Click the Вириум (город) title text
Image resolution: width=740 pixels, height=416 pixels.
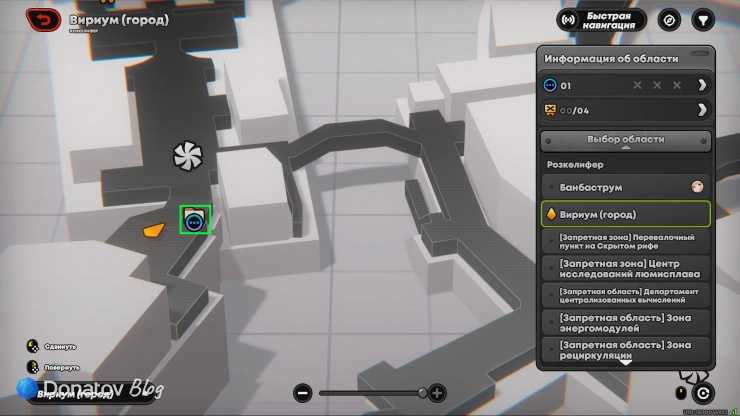point(119,20)
